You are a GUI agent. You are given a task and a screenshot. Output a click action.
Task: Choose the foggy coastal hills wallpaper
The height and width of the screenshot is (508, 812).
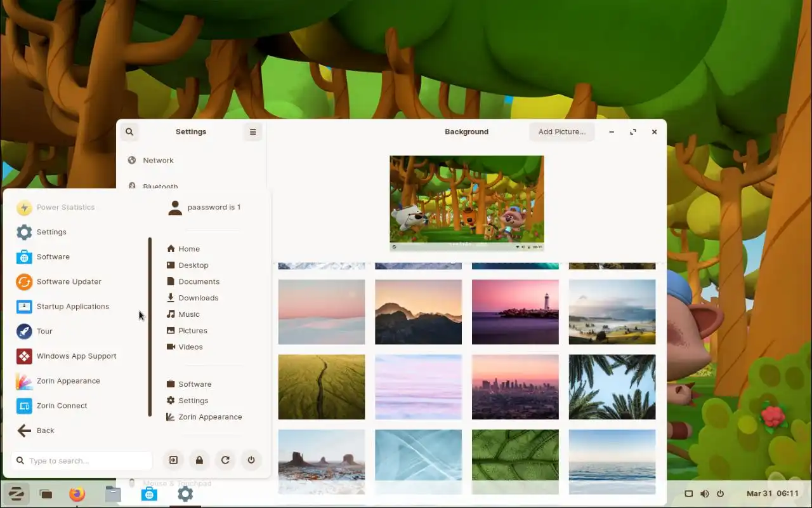[x=612, y=312]
